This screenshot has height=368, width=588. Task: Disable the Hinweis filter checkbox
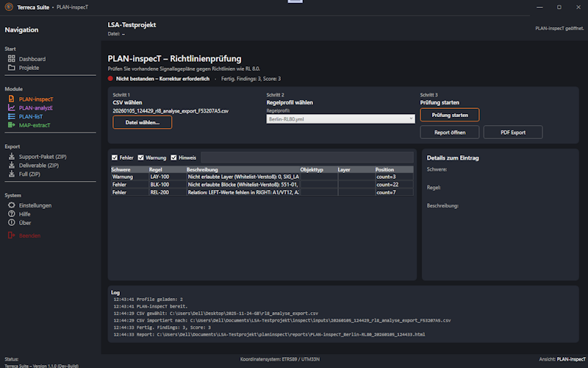[174, 158]
